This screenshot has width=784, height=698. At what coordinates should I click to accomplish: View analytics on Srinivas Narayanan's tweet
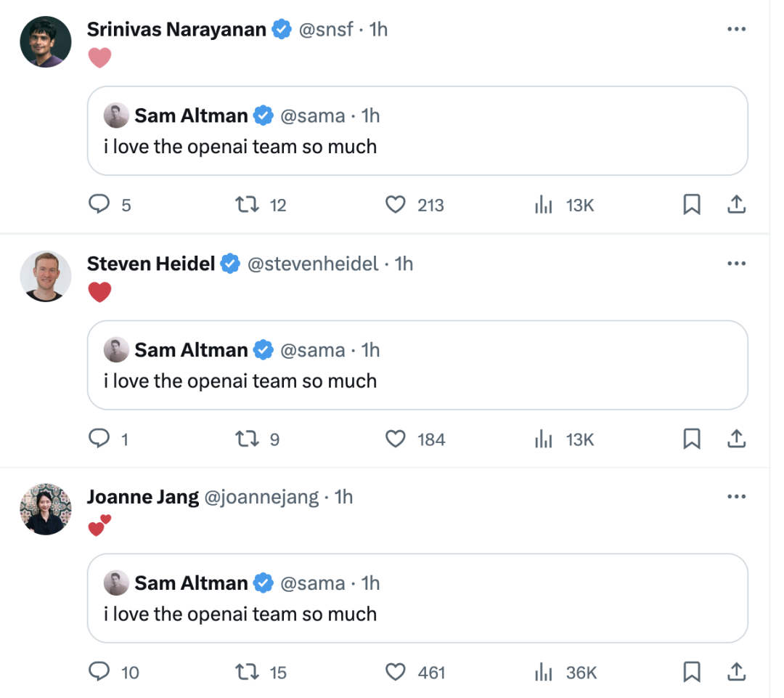tap(544, 206)
